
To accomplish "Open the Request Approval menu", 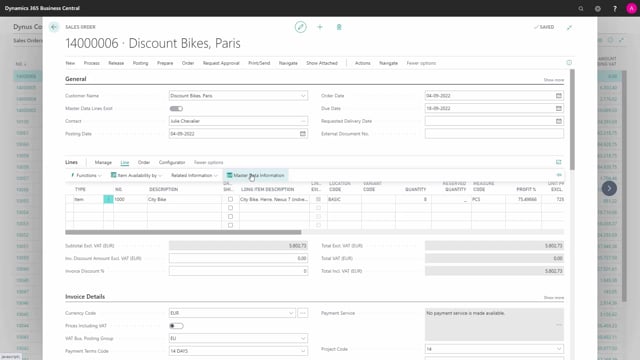I will [x=221, y=63].
